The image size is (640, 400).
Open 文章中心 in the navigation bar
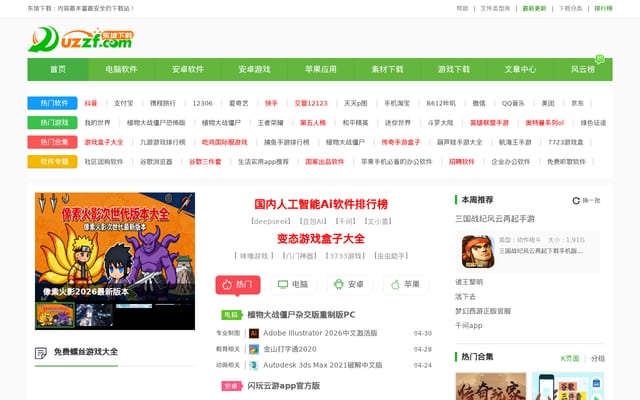[520, 69]
